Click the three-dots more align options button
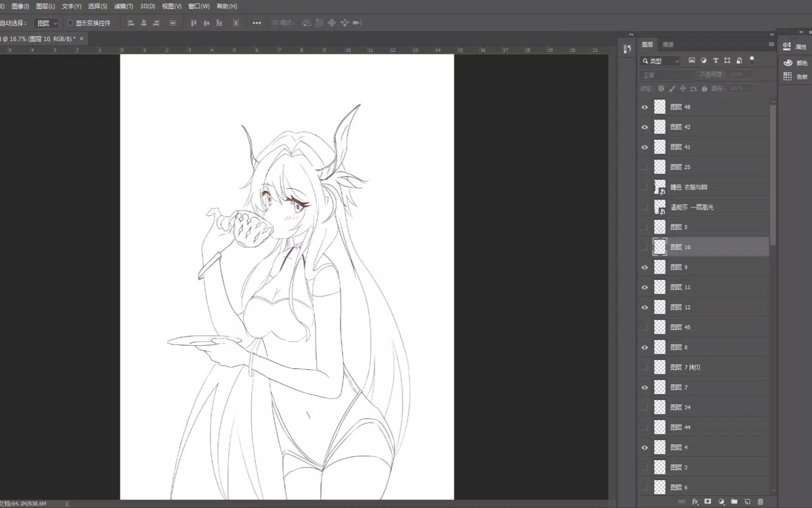 [257, 23]
